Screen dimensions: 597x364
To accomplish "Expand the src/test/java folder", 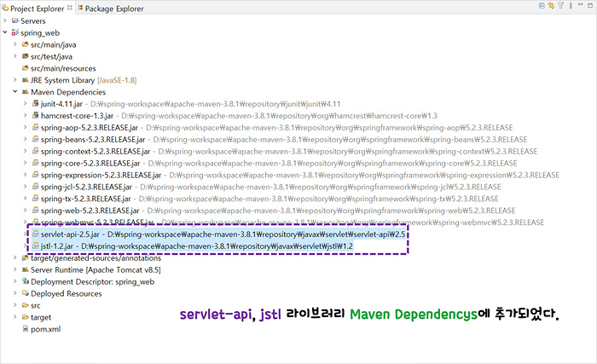I will click(x=14, y=56).
